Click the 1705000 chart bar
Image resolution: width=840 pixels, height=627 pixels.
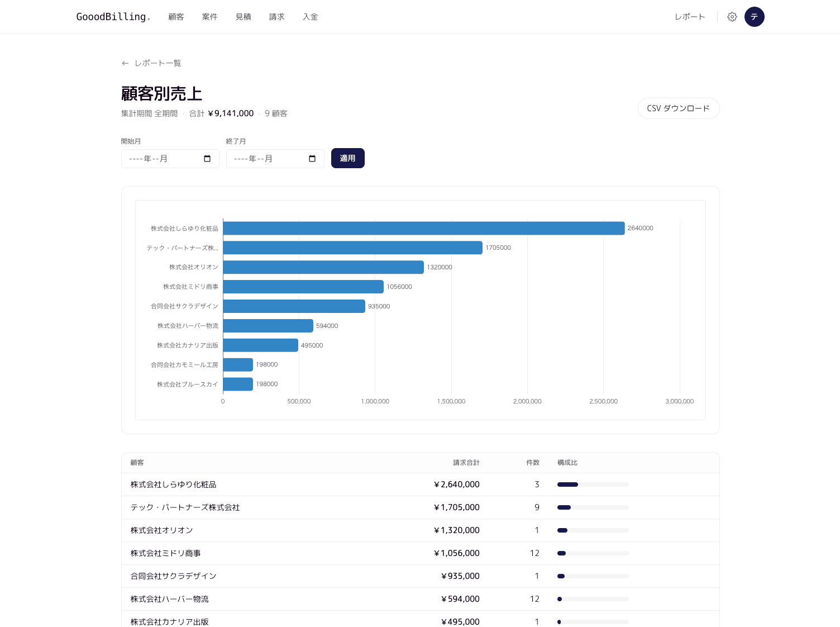tap(352, 248)
